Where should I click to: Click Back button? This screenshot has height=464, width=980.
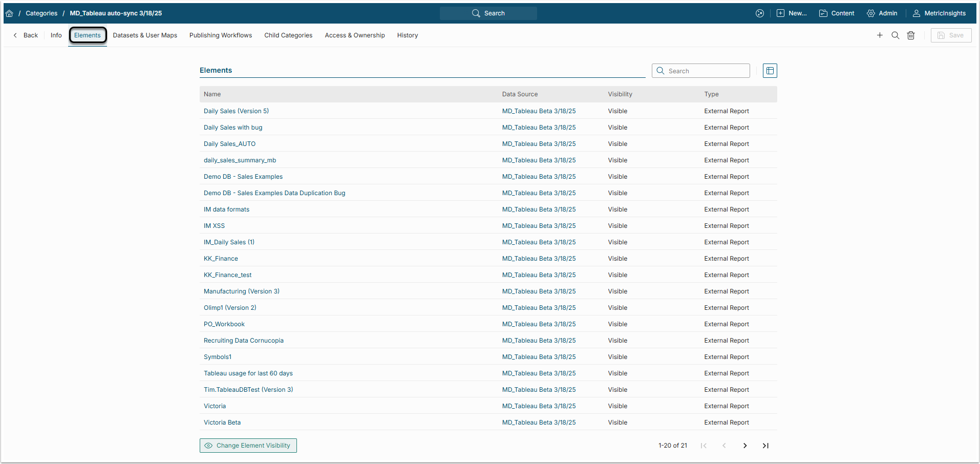[26, 35]
